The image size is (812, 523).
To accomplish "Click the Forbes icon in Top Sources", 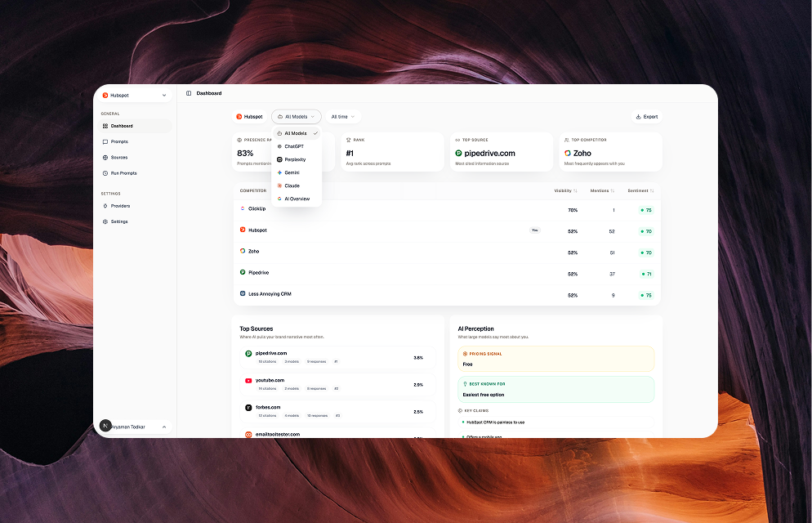I will 248,408.
